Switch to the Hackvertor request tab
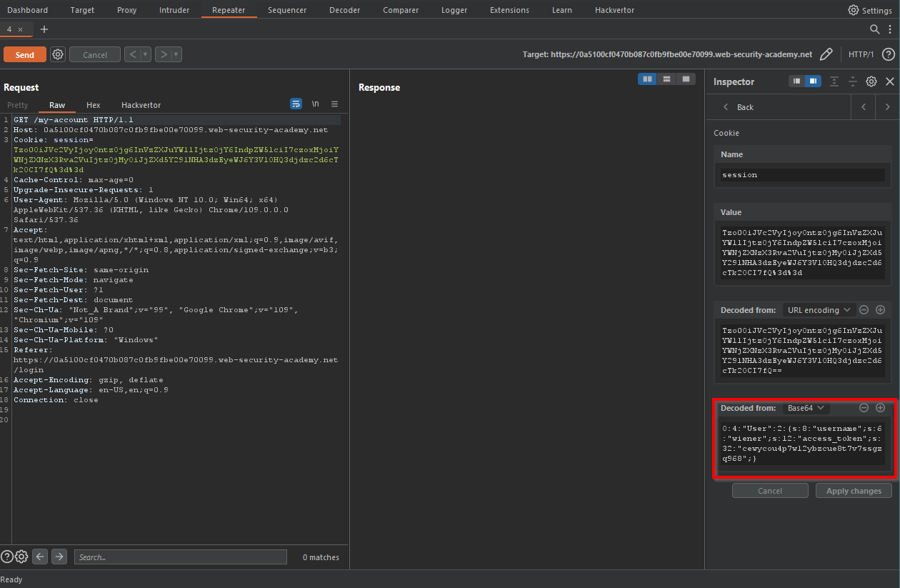Viewport: 900px width, 588px height. pos(141,105)
